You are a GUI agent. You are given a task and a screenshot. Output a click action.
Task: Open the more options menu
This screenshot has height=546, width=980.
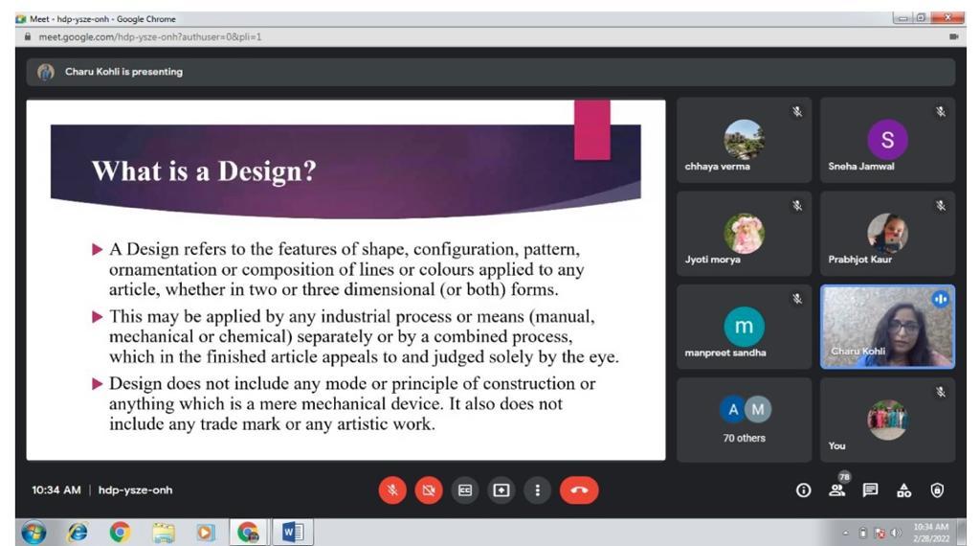pos(537,490)
